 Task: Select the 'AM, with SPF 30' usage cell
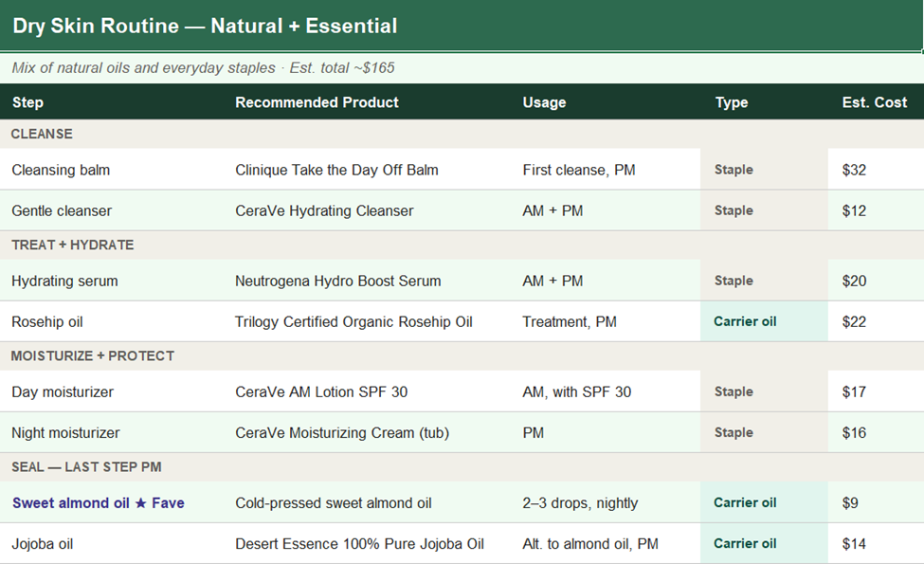pos(576,392)
